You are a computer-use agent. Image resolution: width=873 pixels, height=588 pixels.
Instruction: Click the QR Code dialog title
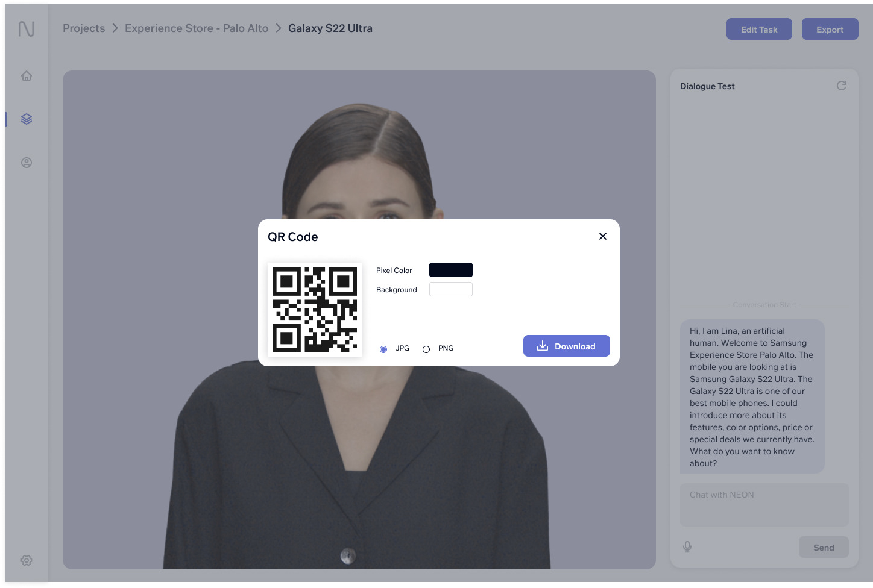pos(293,237)
